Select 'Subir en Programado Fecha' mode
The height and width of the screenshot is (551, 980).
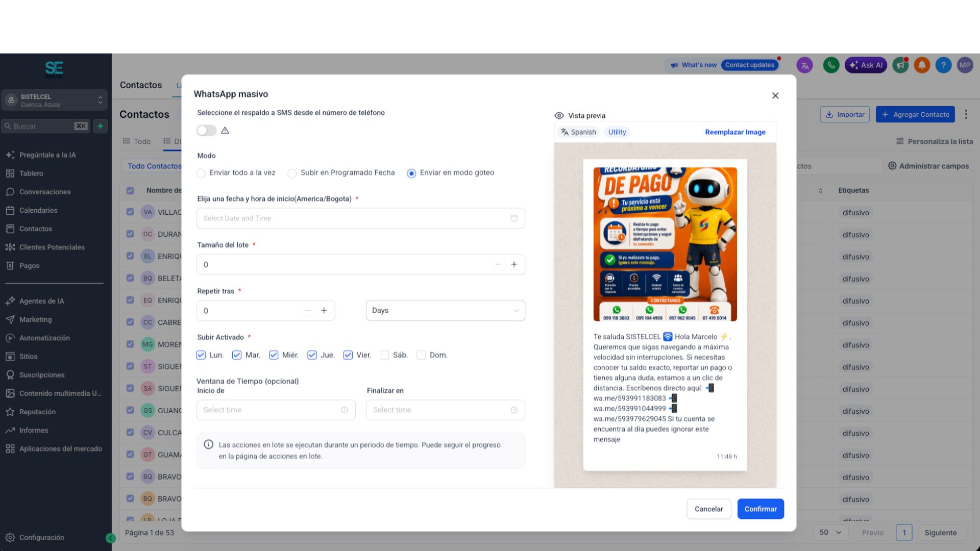point(292,173)
